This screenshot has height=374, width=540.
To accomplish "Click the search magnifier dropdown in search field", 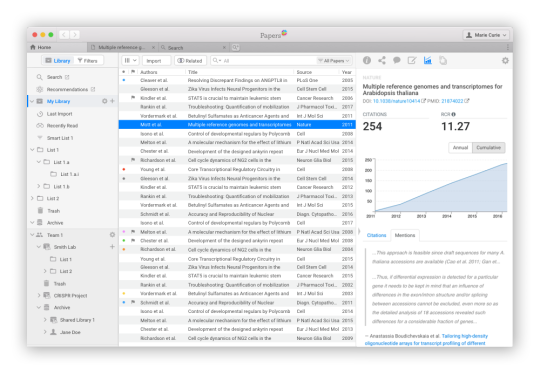I will point(216,61).
